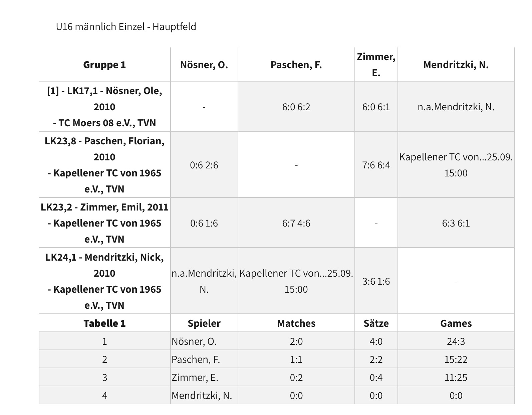Click the Gruppe 1 header cell

(x=104, y=64)
